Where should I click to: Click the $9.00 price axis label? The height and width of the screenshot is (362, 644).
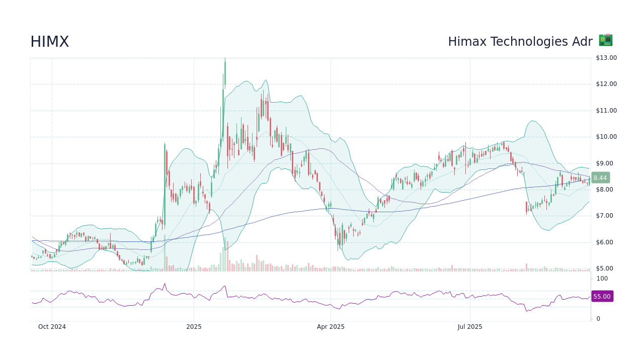605,163
